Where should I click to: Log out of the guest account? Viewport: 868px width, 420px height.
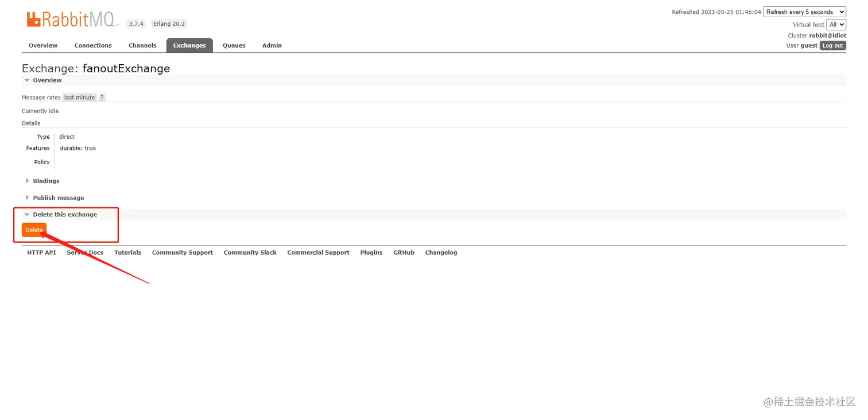tap(832, 45)
